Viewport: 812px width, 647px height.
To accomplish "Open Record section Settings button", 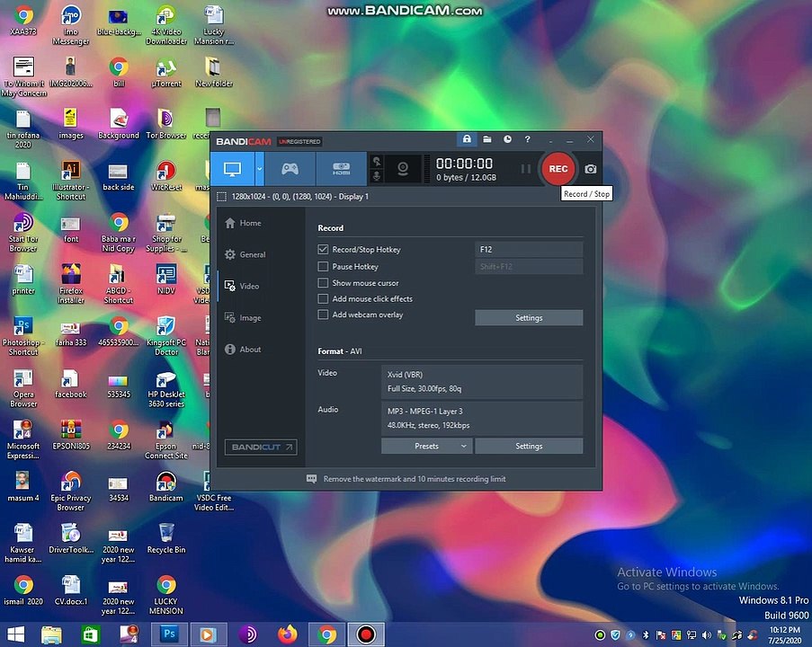I will pyautogui.click(x=529, y=318).
